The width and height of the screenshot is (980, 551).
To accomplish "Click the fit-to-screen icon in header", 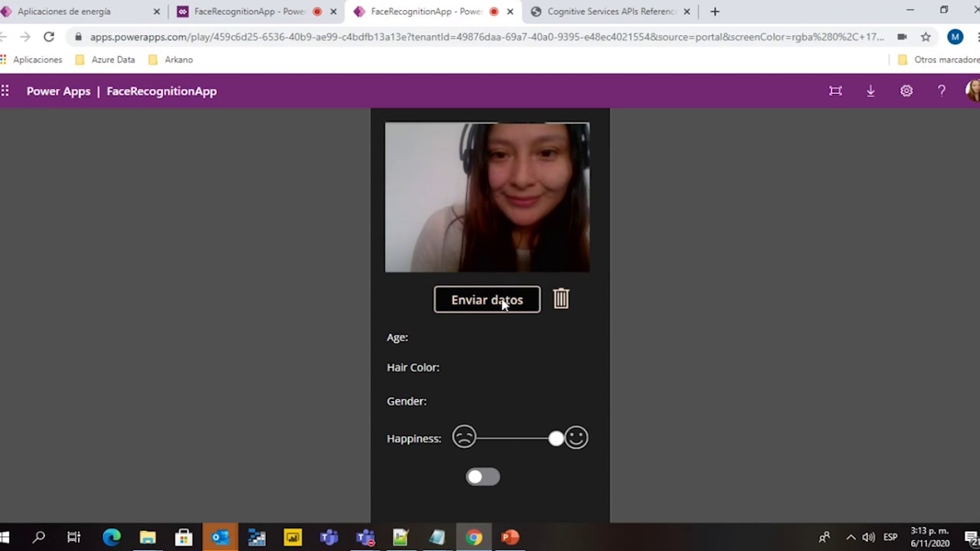I will (835, 91).
